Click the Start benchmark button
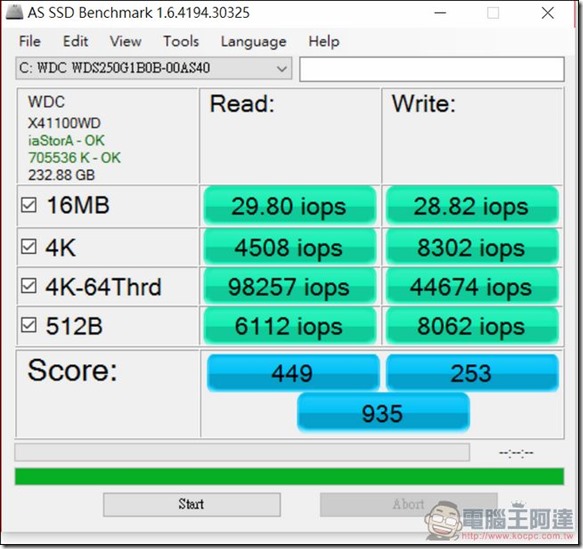 [191, 504]
